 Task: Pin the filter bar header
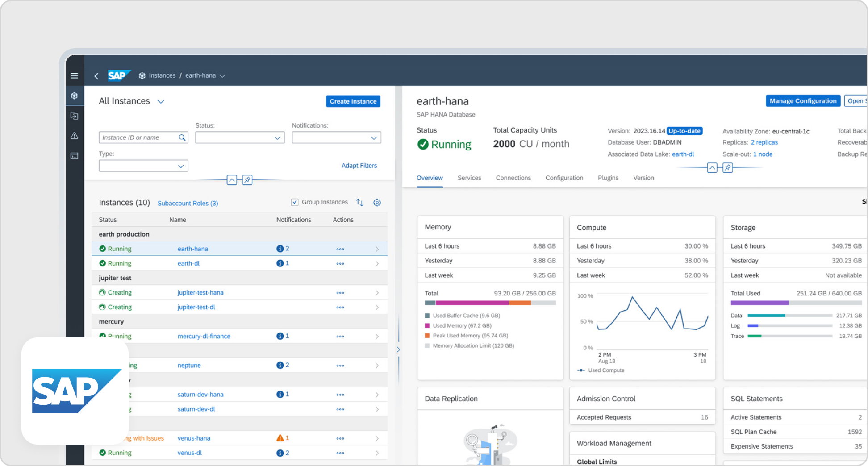247,180
